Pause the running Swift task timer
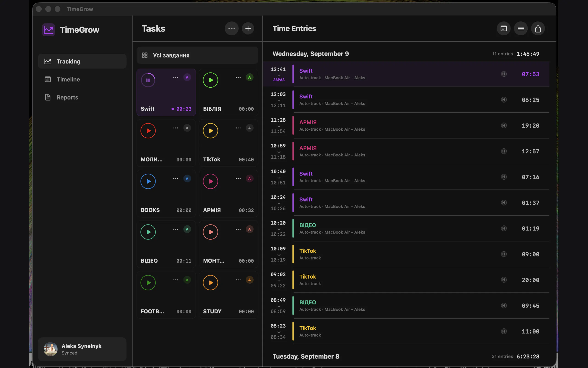588x368 pixels. point(148,80)
